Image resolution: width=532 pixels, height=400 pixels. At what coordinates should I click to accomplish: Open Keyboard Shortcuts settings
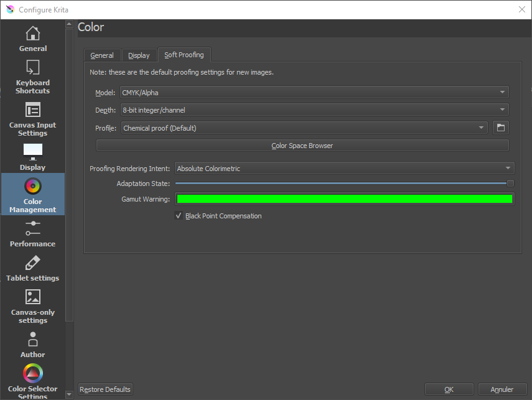(x=32, y=77)
